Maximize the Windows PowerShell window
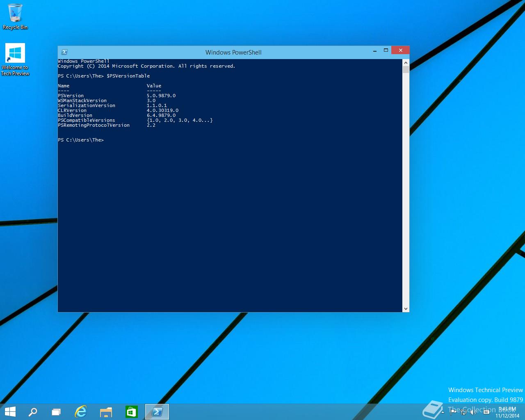 [386, 50]
